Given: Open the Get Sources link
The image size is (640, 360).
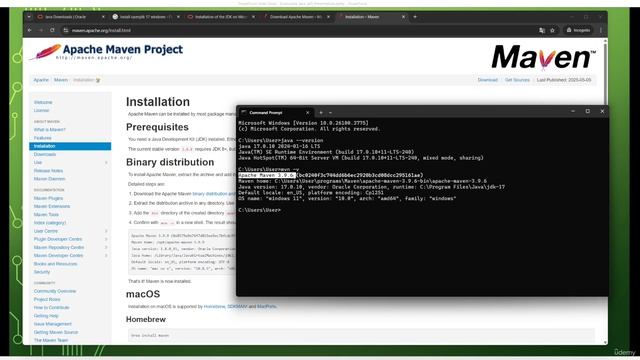Looking at the screenshot, I should pyautogui.click(x=517, y=80).
